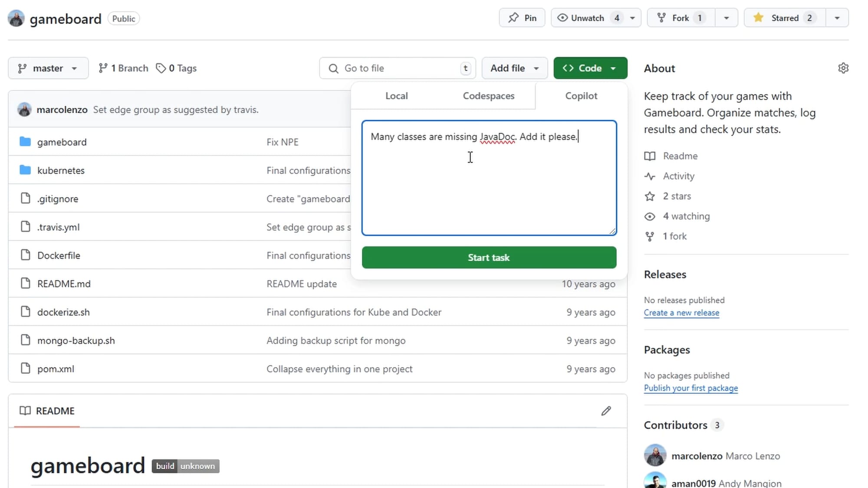The width and height of the screenshot is (868, 488).
Task: Click the 0 Tags label
Action: pos(177,68)
